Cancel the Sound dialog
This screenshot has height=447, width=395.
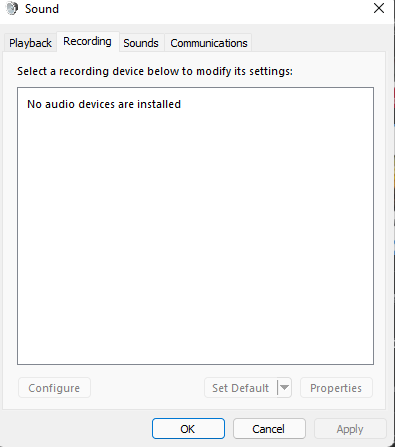tap(269, 429)
